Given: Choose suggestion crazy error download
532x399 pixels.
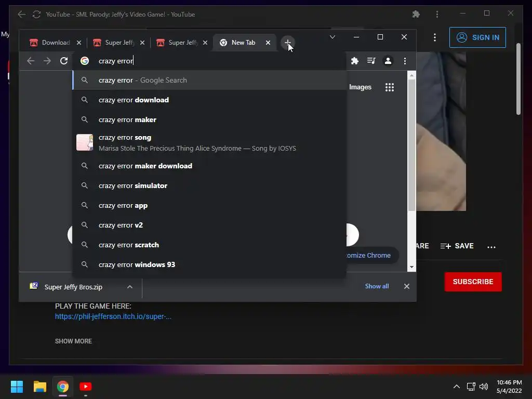Looking at the screenshot, I should 209,100.
